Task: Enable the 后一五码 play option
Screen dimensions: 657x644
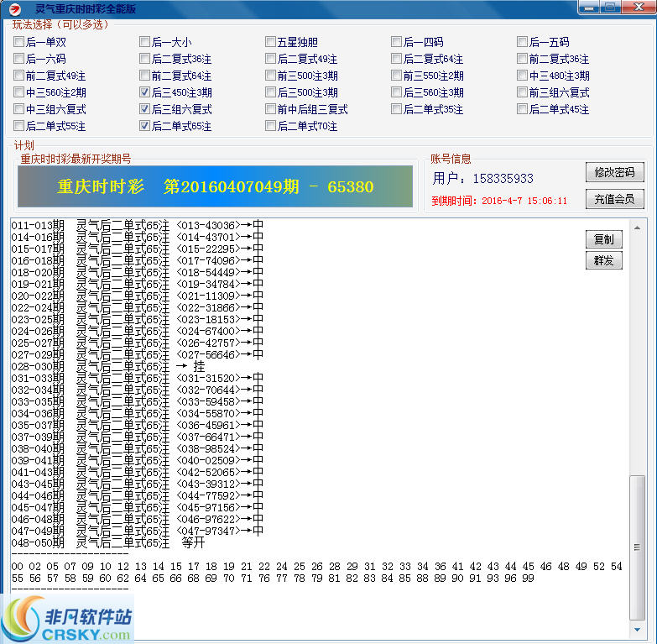Action: click(x=522, y=41)
